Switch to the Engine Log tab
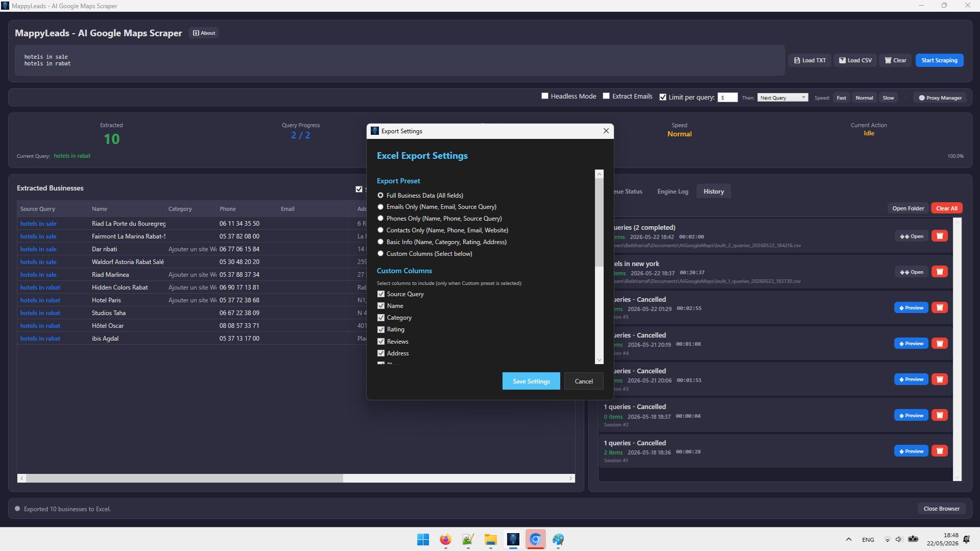Viewport: 980px width, 551px height. (673, 191)
